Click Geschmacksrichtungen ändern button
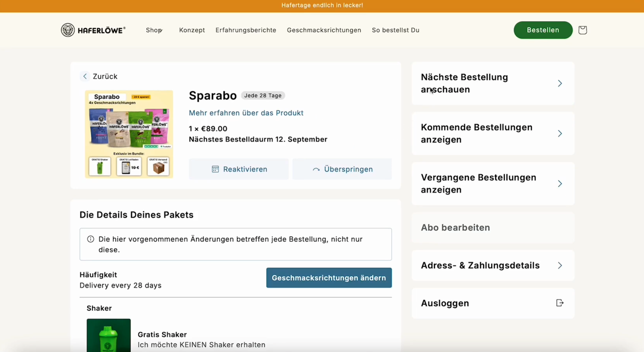The height and width of the screenshot is (352, 644). (329, 278)
